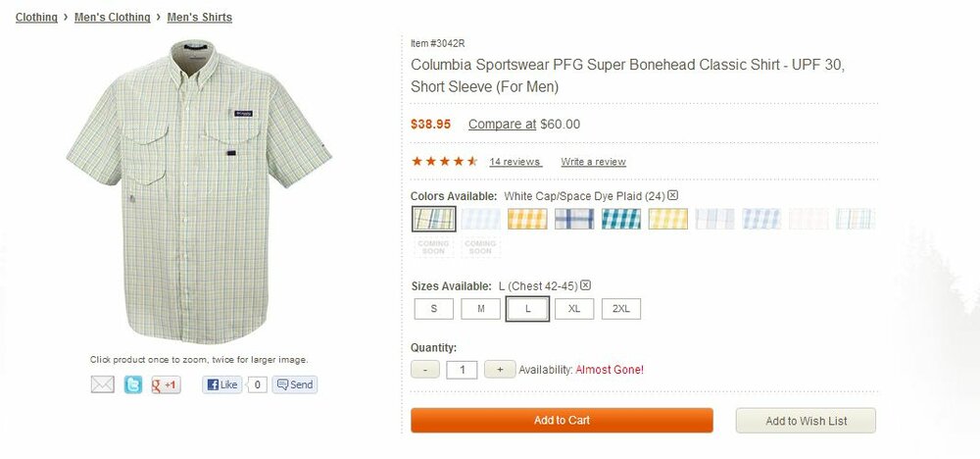Pick size 2XL

(x=621, y=309)
